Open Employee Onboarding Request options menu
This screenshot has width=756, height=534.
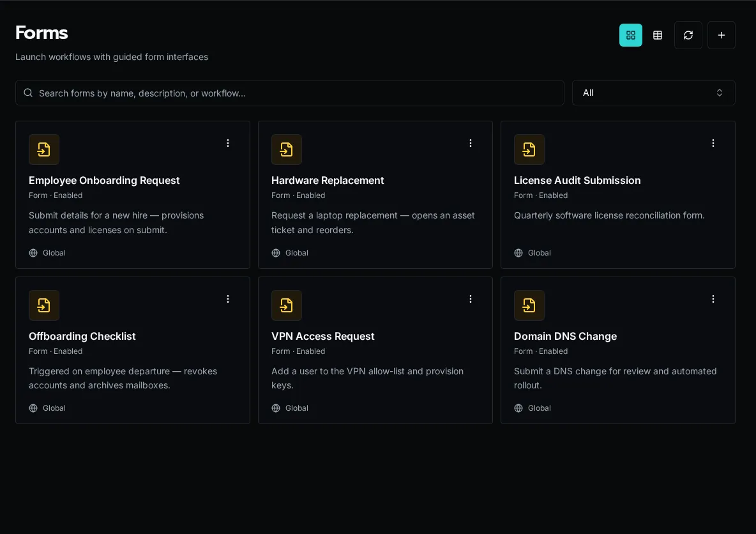[x=228, y=143]
